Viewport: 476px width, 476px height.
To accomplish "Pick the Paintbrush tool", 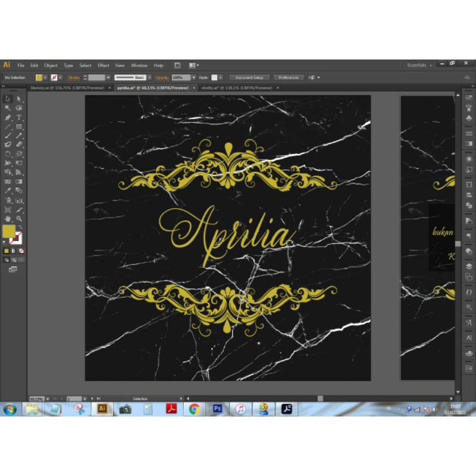I will [8, 136].
